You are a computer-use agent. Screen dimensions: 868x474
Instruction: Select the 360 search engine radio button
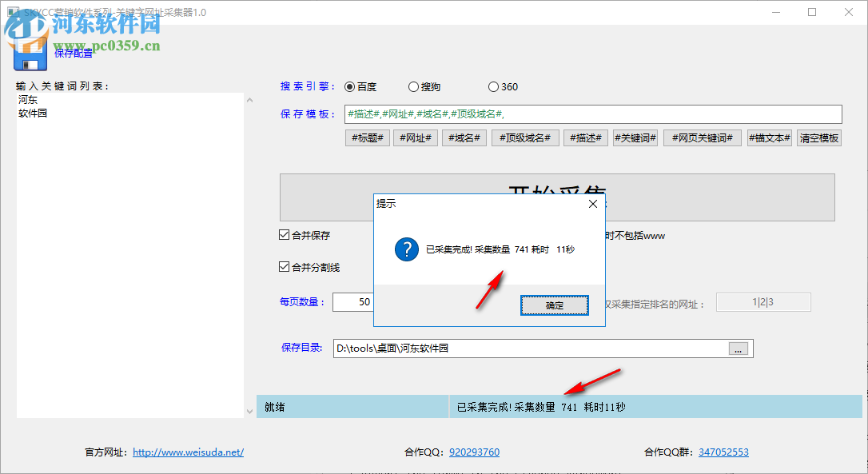(x=493, y=86)
